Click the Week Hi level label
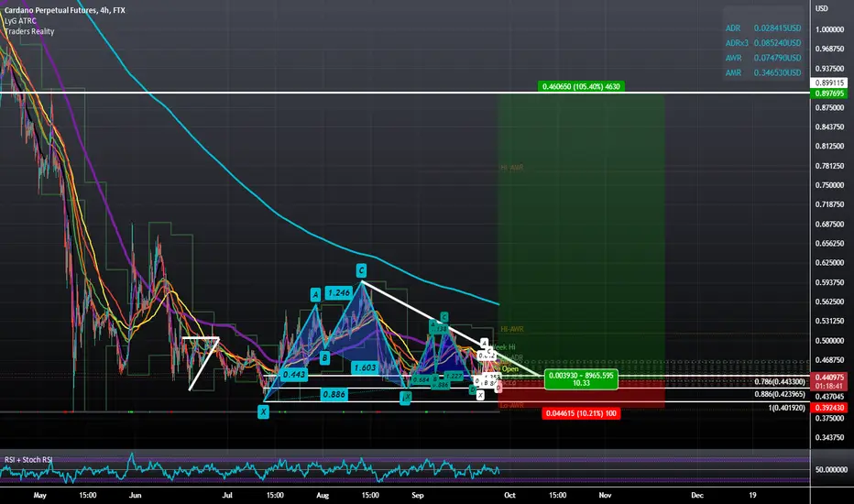The width and height of the screenshot is (854, 504). (504, 347)
